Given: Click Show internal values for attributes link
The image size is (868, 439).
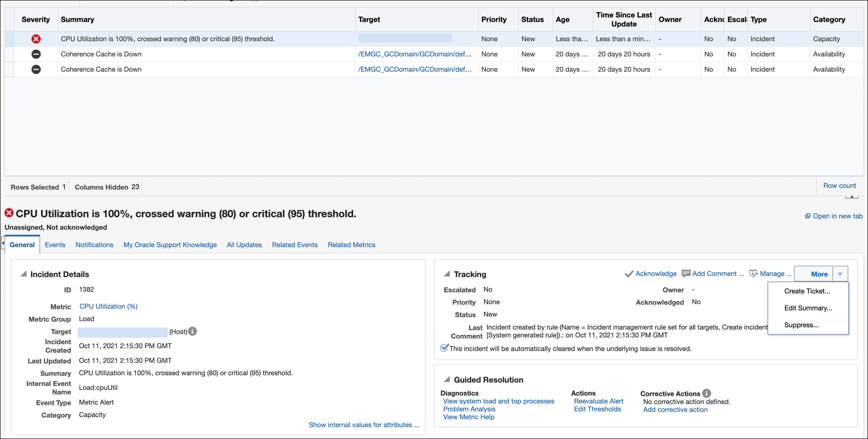Looking at the screenshot, I should 364,424.
